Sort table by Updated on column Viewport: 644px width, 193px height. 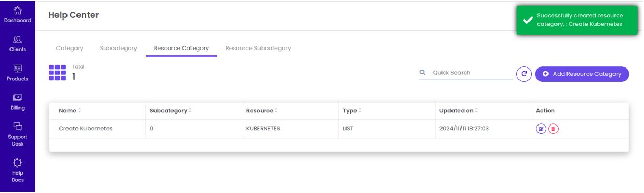459,111
